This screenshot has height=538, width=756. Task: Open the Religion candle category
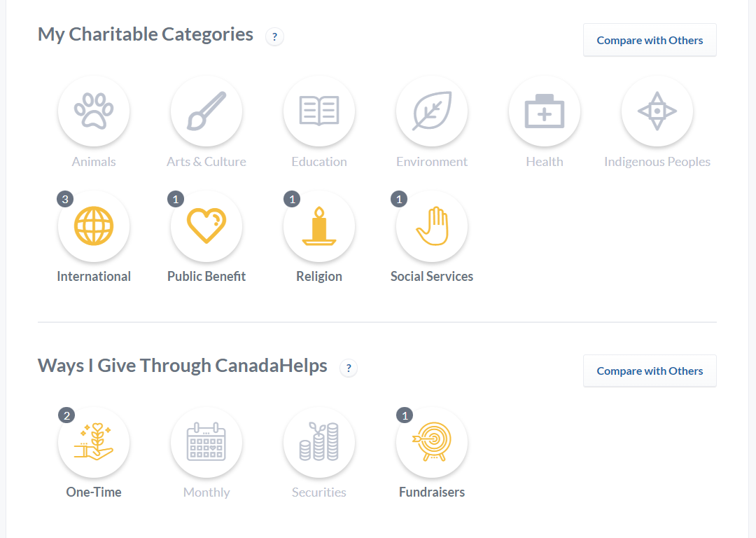coord(319,226)
